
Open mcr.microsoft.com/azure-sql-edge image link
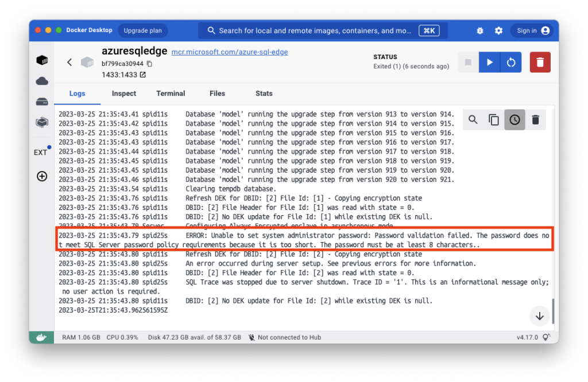230,52
